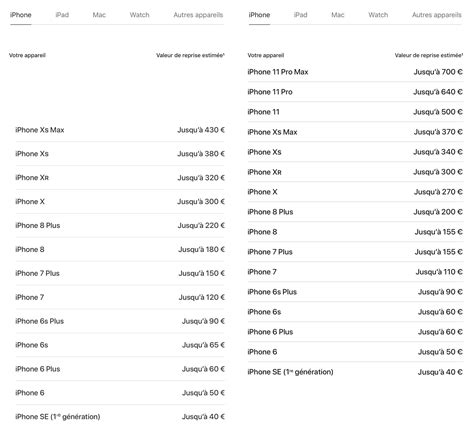Viewport: 474px width, 429px height.
Task: Open Autres appareils tab in left panel
Action: point(198,15)
